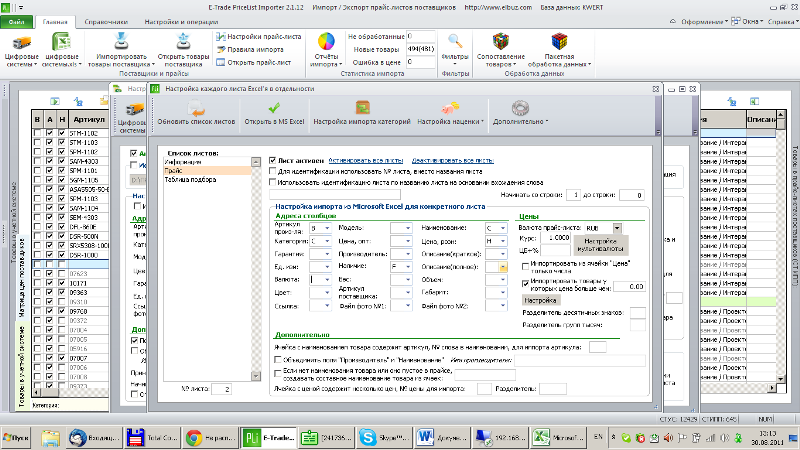The width and height of the screenshot is (800, 450).
Task: Open the Наименование column dropdown
Action: coord(503,228)
